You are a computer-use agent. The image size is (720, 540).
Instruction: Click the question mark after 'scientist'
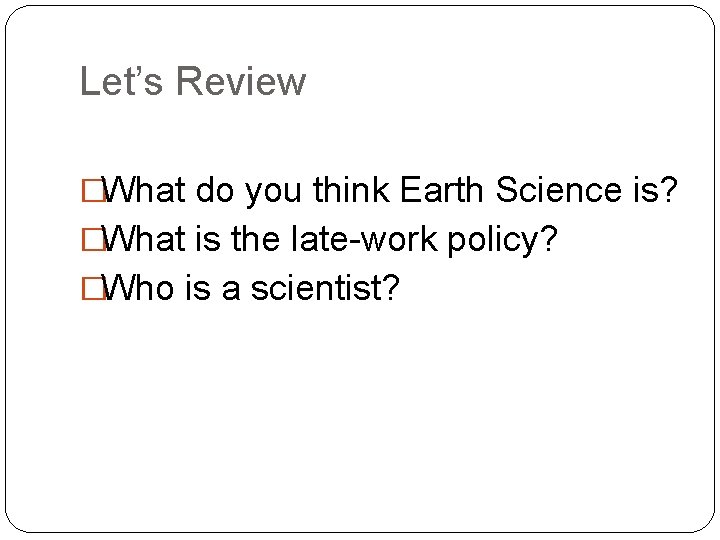tap(392, 287)
